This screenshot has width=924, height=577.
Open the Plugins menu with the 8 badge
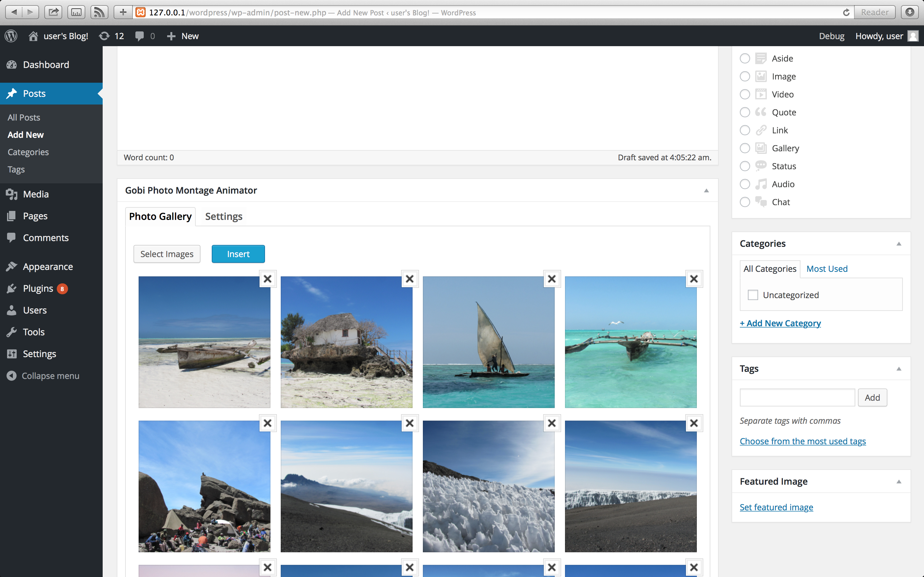38,288
